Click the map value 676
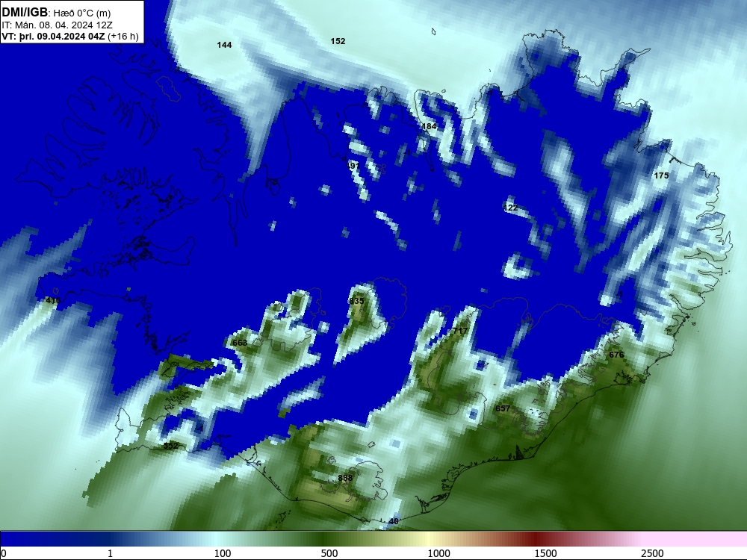This screenshot has width=747, height=560. pyautogui.click(x=616, y=355)
